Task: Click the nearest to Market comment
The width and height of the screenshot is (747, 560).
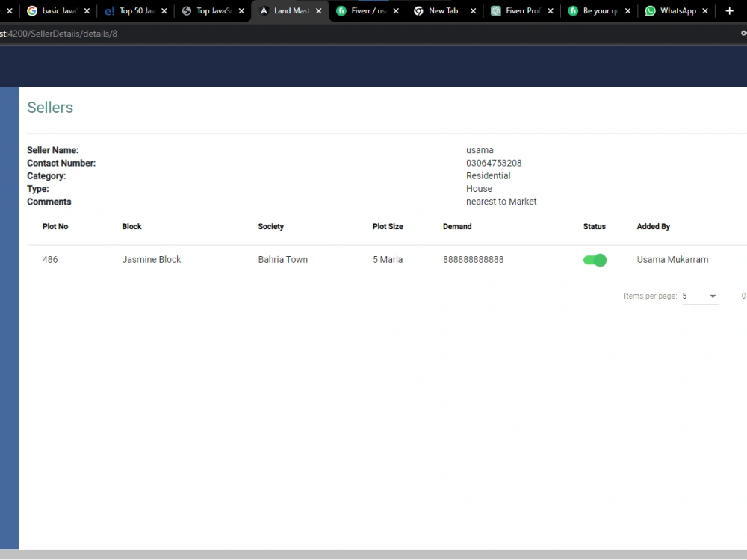Action: point(501,202)
